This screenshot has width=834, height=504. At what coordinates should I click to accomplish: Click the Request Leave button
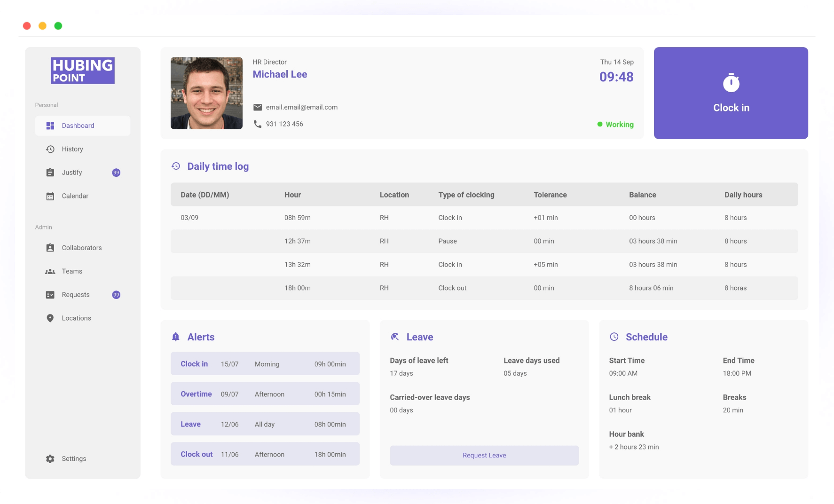coord(484,456)
